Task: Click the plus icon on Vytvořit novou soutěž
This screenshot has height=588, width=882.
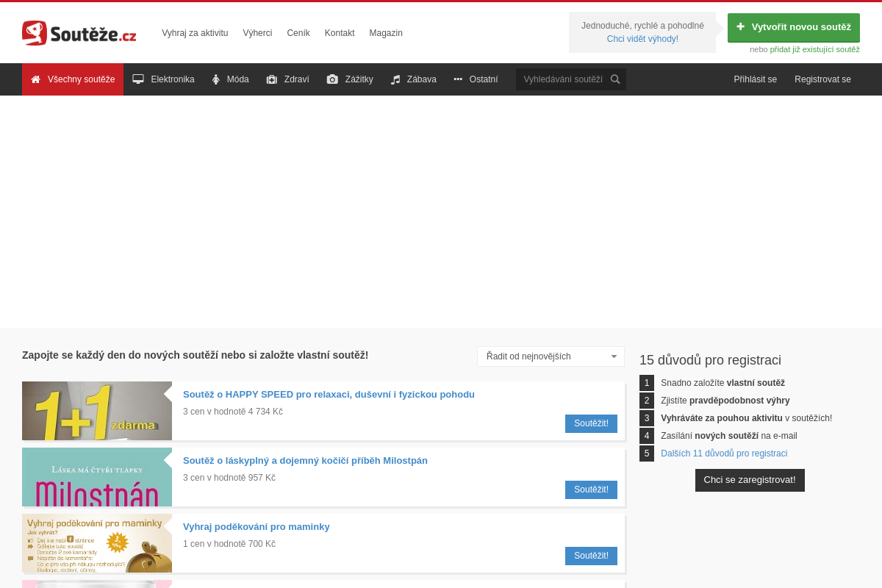Action: [740, 27]
